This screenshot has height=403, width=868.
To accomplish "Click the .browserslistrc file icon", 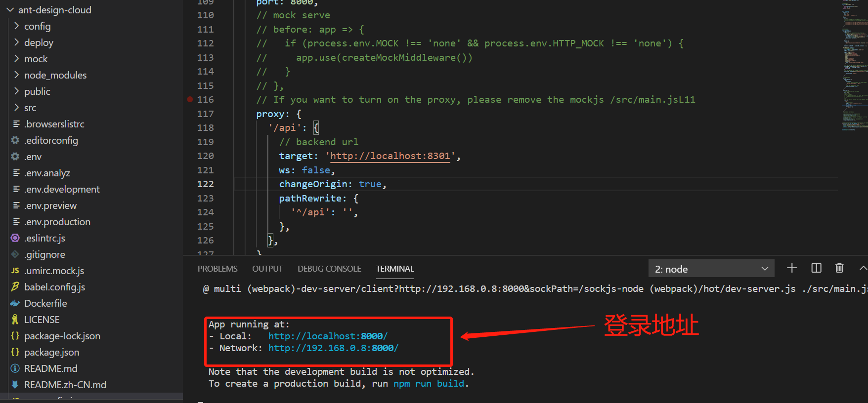I will [16, 124].
